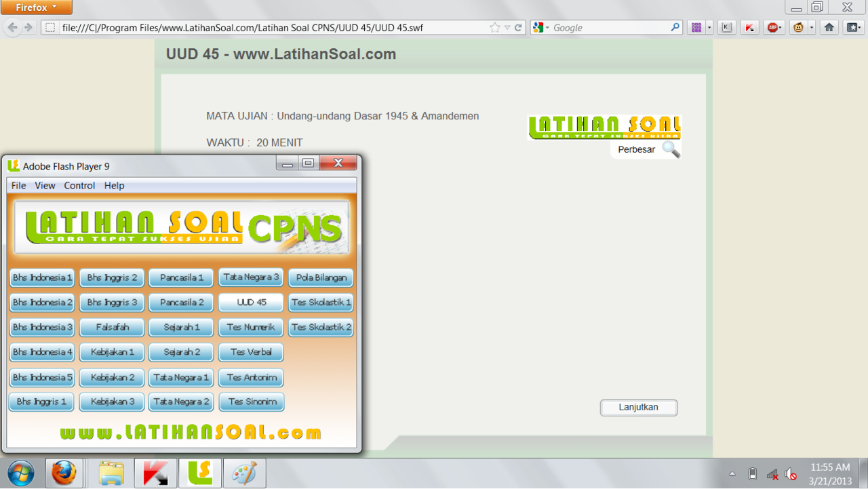Viewport: 868px width, 489px height.
Task: Click the page identity icon in URL bar
Action: pos(50,28)
